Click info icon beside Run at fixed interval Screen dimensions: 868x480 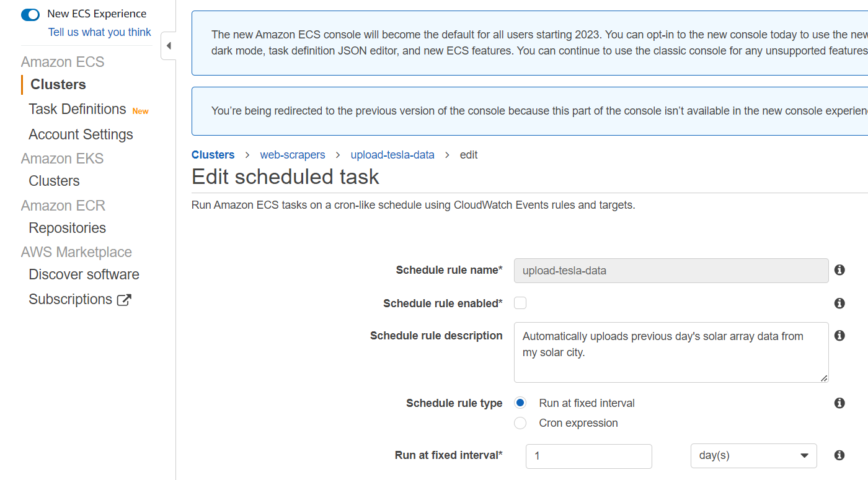coord(839,455)
